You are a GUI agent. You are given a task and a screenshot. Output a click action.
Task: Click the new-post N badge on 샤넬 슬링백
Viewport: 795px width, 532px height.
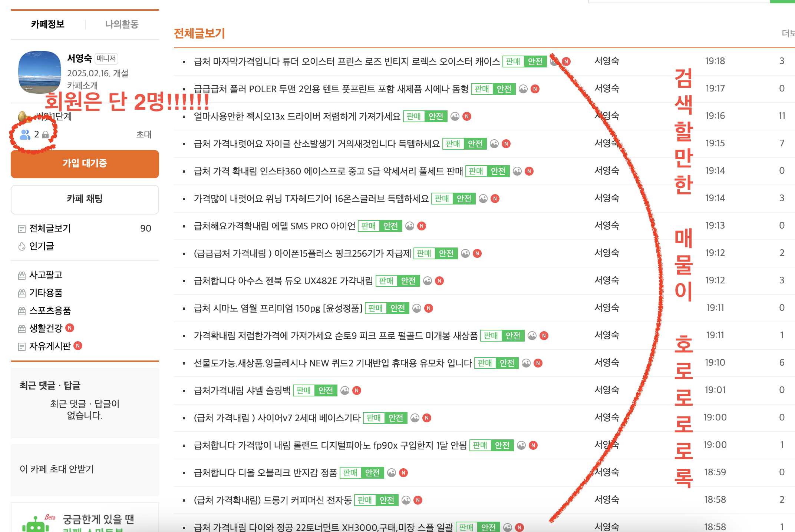[357, 390]
